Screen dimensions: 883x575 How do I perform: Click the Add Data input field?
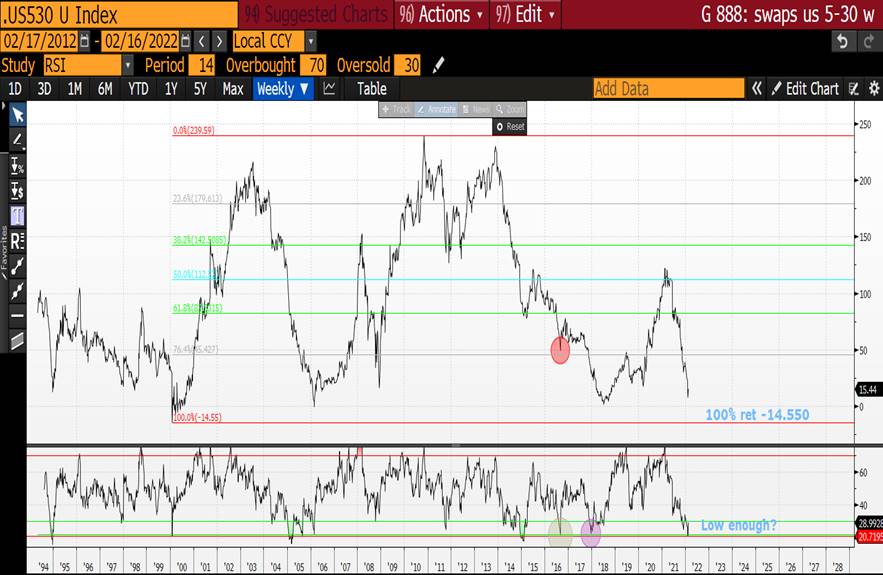click(668, 89)
